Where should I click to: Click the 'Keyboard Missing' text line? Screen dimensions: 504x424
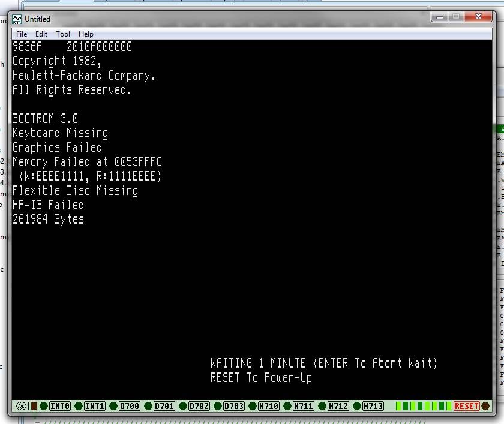[x=61, y=133]
